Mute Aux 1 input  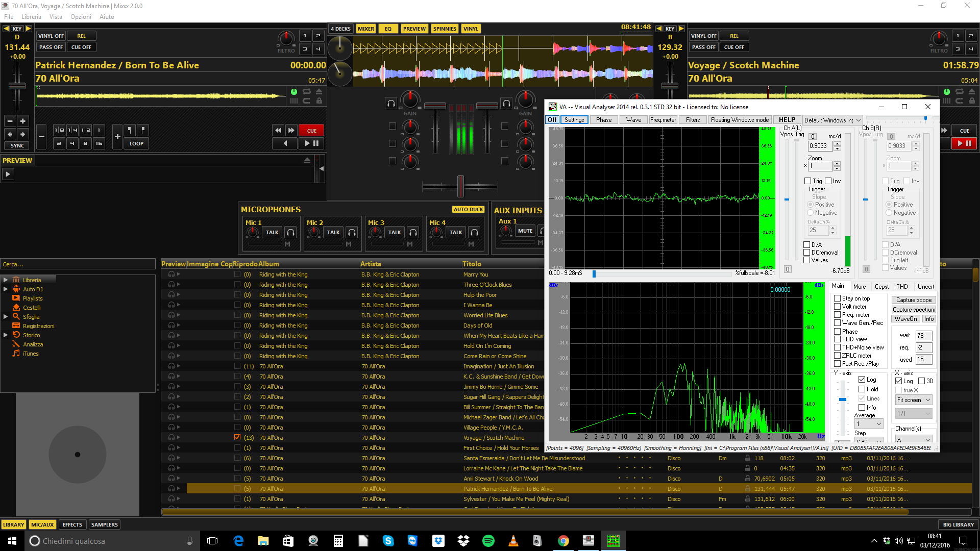coord(525,231)
